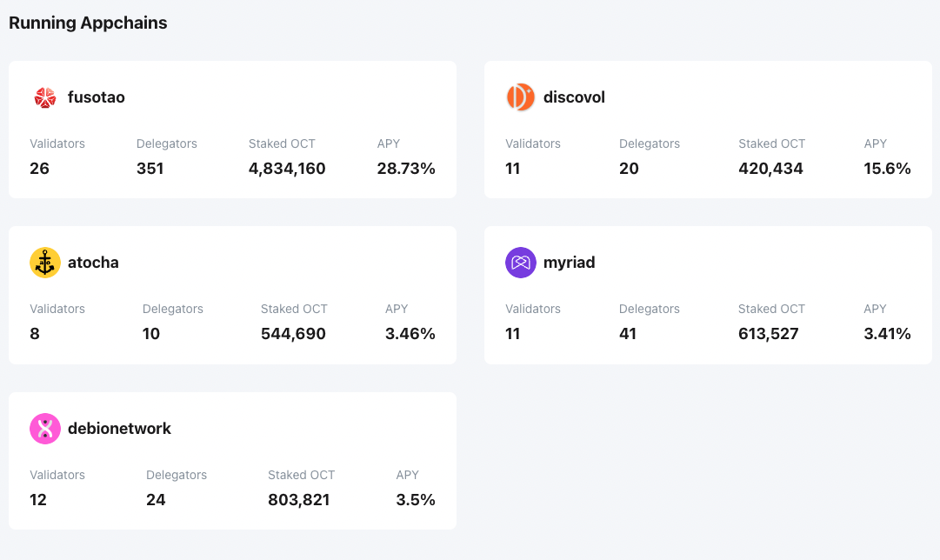Click myriad delegators count 41
Screen dimensions: 940x560
(628, 334)
